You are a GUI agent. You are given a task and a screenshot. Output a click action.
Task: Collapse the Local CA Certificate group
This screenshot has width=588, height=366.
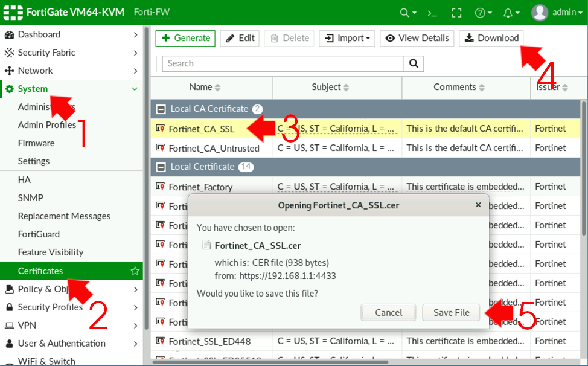point(161,109)
